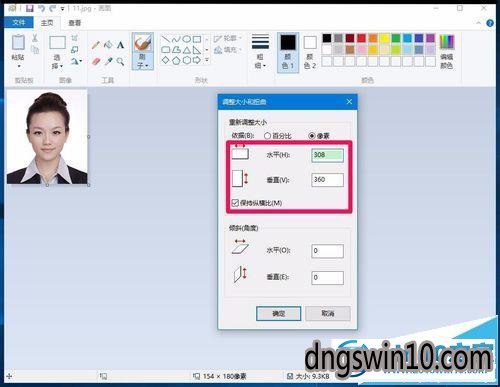Click the Undo arrow in quick access toolbar

click(x=41, y=8)
